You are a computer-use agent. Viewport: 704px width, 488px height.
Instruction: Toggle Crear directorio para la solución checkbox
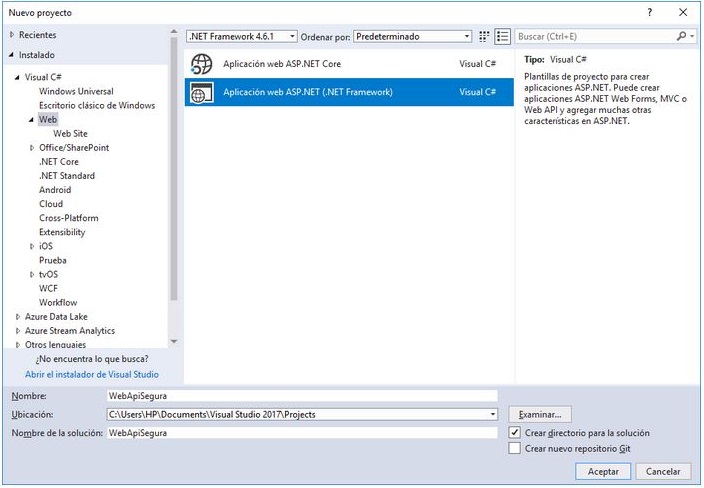tap(515, 433)
